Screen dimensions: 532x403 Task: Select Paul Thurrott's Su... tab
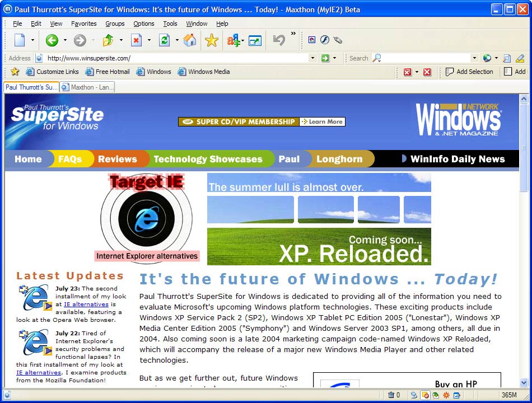point(31,87)
